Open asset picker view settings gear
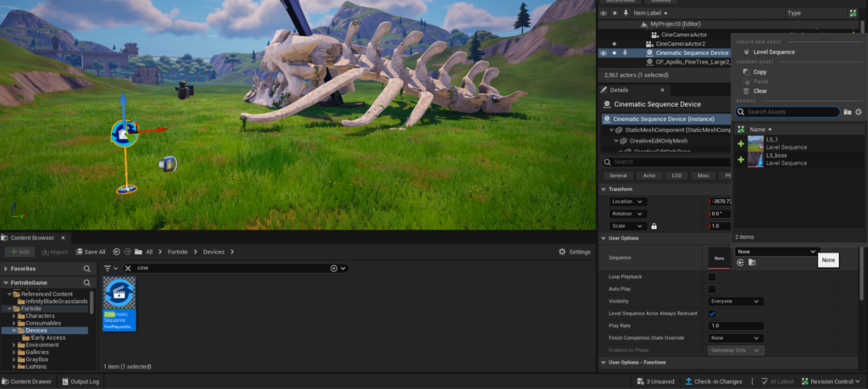Viewport: 868px width, 389px height. click(859, 112)
